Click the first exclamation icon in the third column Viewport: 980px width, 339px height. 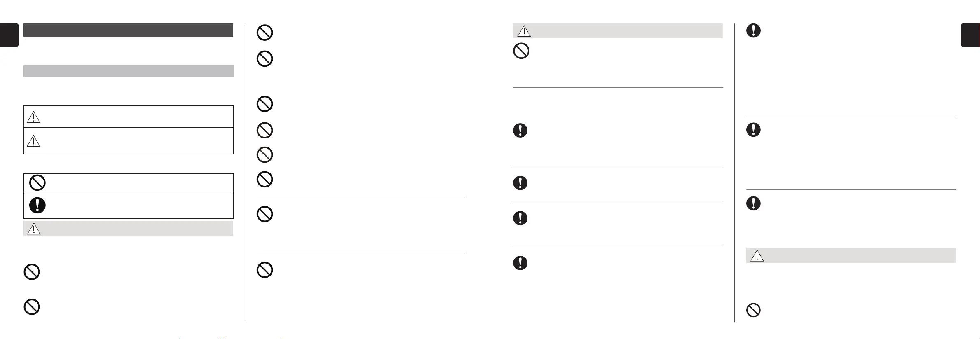(520, 131)
